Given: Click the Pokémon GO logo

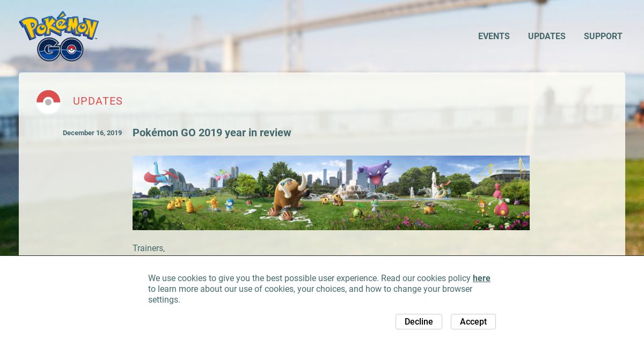Looking at the screenshot, I should [x=59, y=36].
